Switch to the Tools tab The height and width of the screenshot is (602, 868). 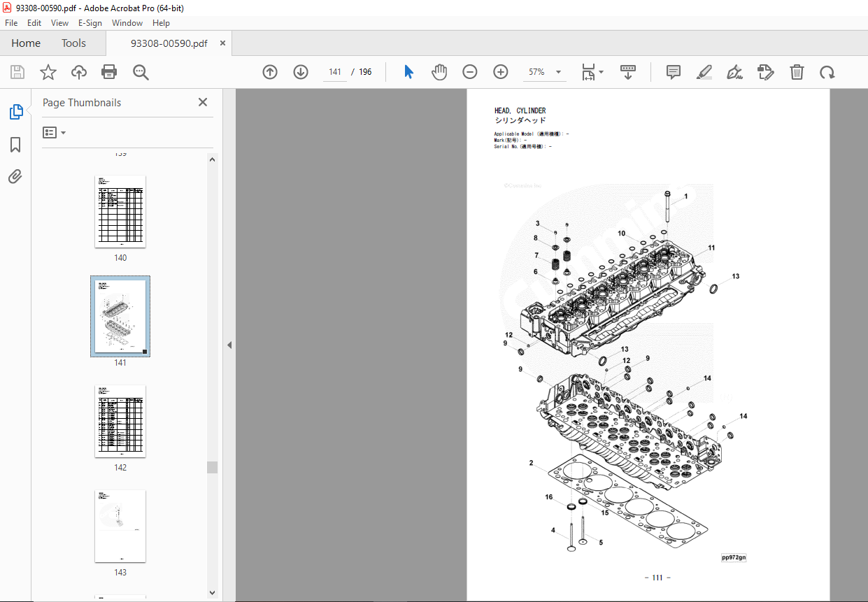point(73,43)
